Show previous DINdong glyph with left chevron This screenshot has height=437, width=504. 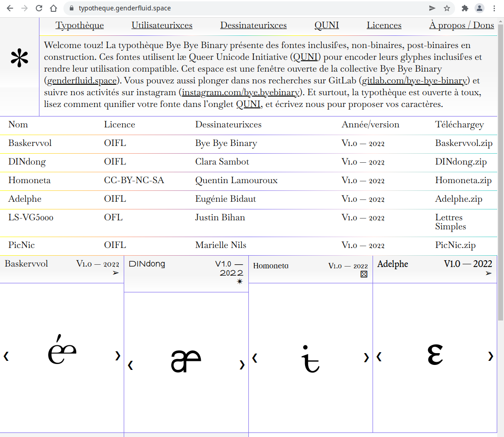[x=131, y=365]
